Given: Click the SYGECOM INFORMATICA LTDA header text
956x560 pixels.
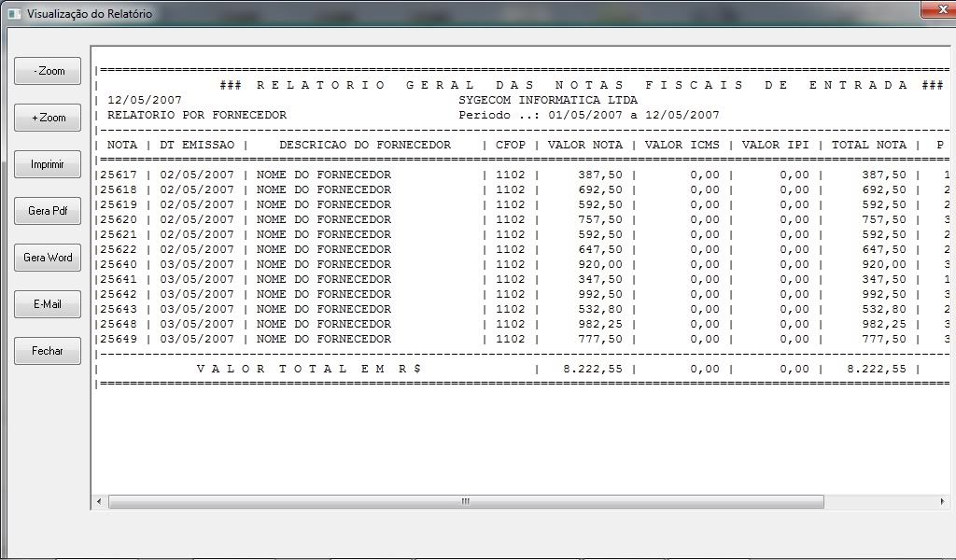Looking at the screenshot, I should (548, 100).
